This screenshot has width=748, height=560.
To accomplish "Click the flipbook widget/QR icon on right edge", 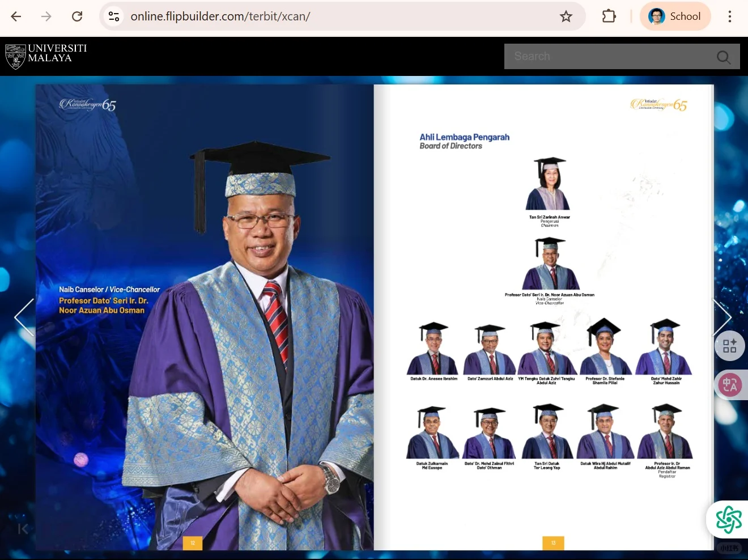I will click(730, 346).
